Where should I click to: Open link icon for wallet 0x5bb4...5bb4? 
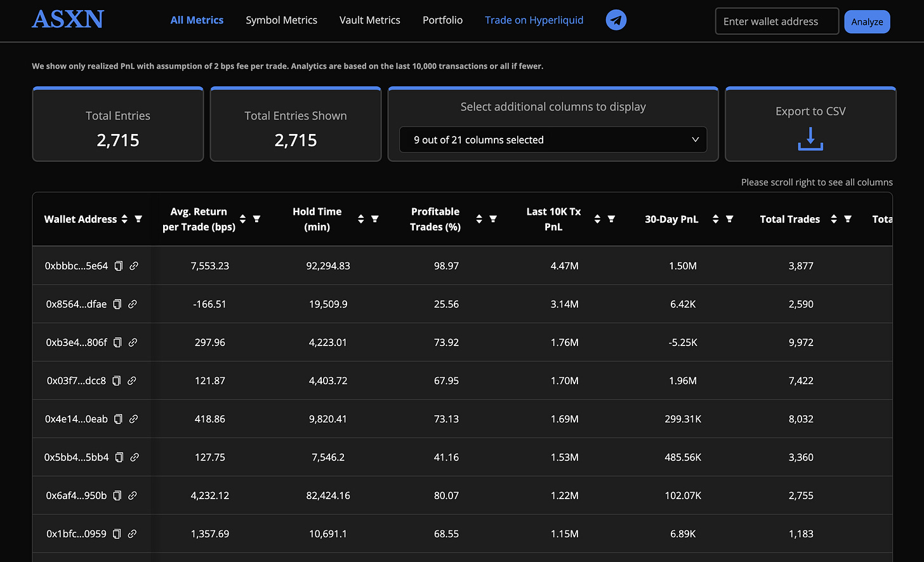[x=135, y=457]
